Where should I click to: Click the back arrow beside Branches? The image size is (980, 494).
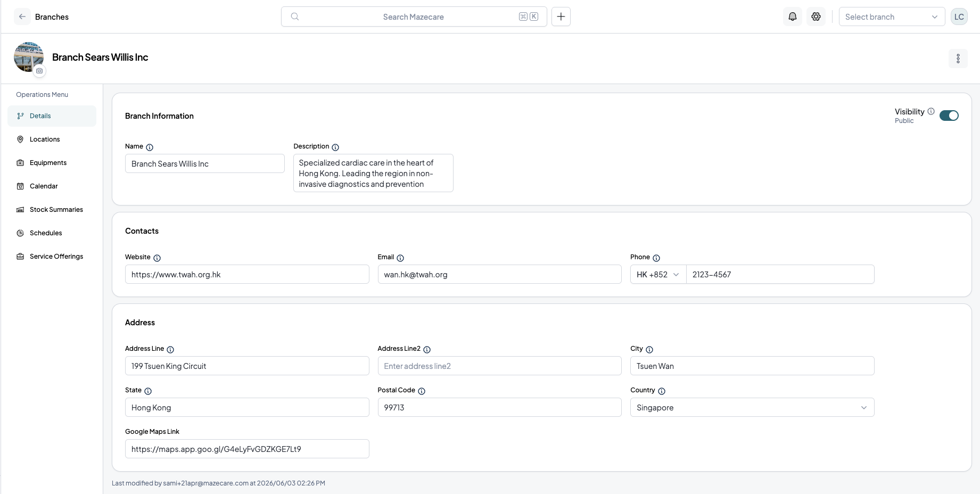tap(22, 17)
